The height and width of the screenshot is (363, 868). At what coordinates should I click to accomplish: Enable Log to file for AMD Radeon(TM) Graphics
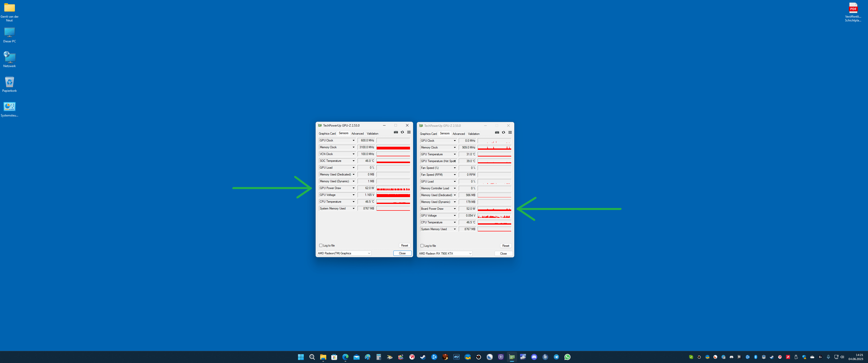pos(321,246)
